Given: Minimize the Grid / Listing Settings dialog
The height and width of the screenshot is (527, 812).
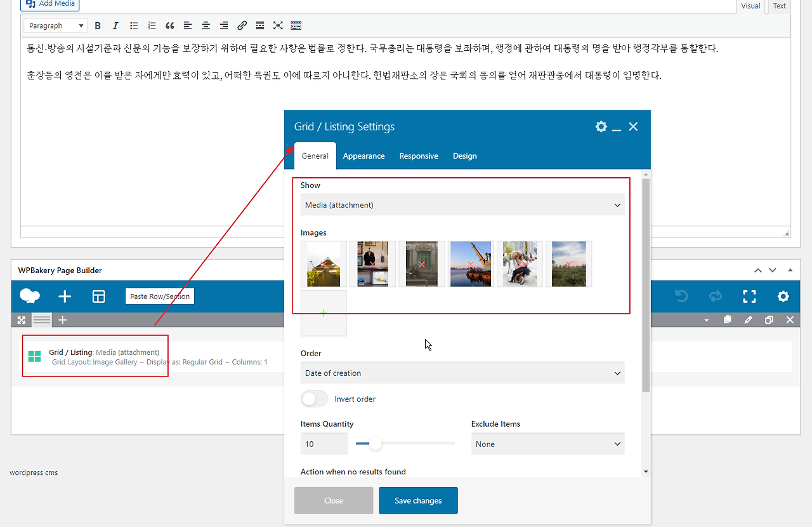Looking at the screenshot, I should [x=617, y=129].
